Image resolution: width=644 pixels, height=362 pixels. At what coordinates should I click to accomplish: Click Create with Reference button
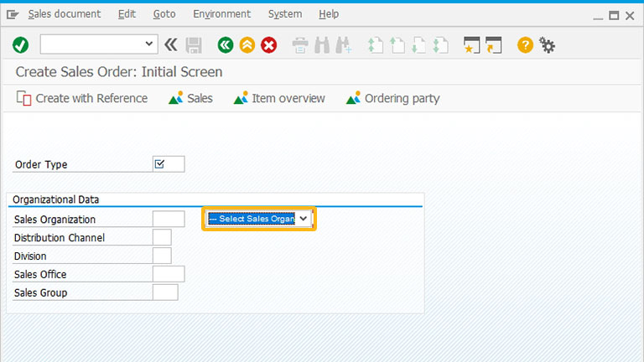[81, 98]
